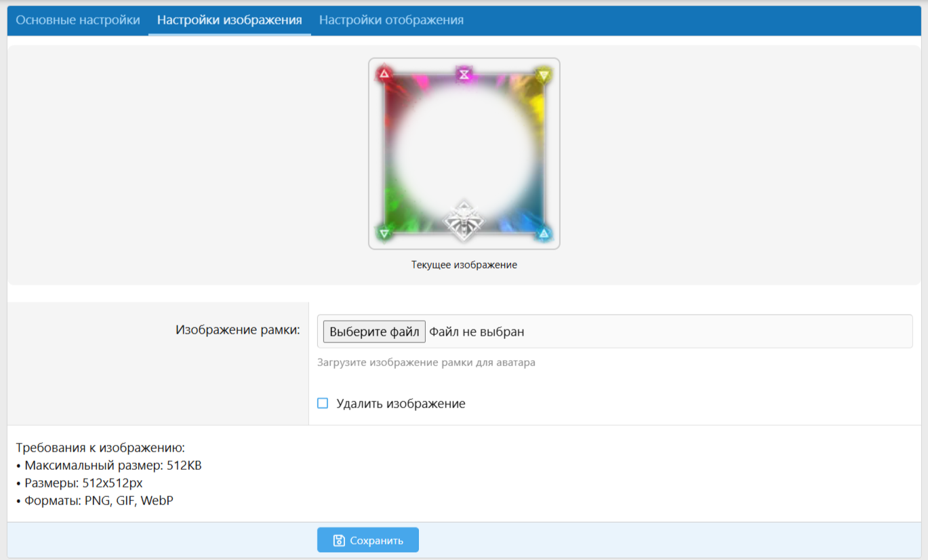Click the green triangle rune in frame corner

pos(384,233)
